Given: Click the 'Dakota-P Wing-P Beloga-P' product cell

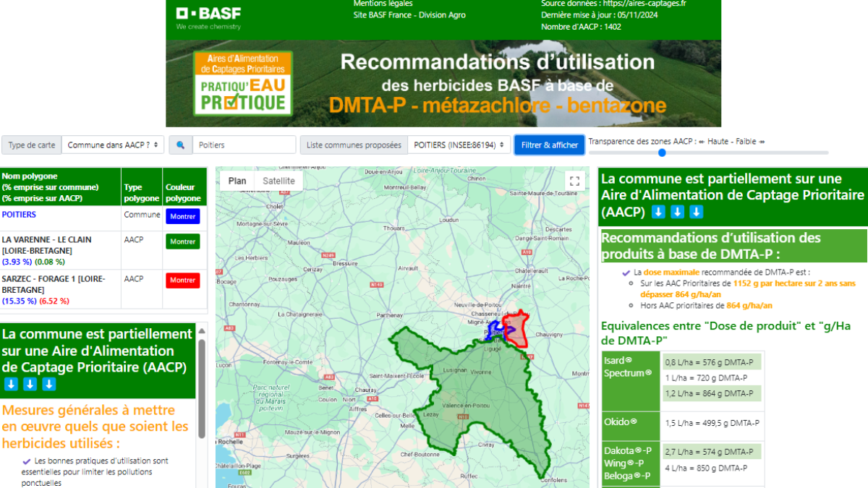Looking at the screenshot, I should (630, 463).
